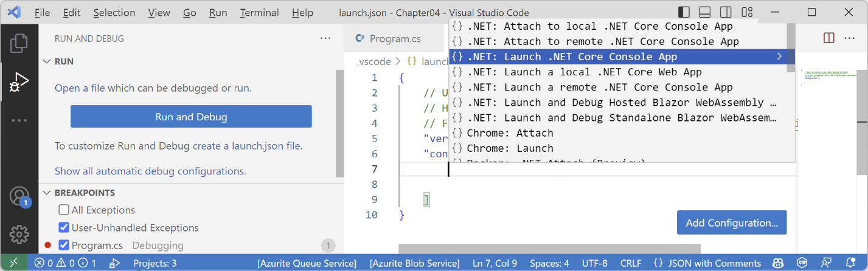Image resolution: width=868 pixels, height=271 pixels.
Task: Click braces icon in the launch breadcrumb
Action: point(412,61)
